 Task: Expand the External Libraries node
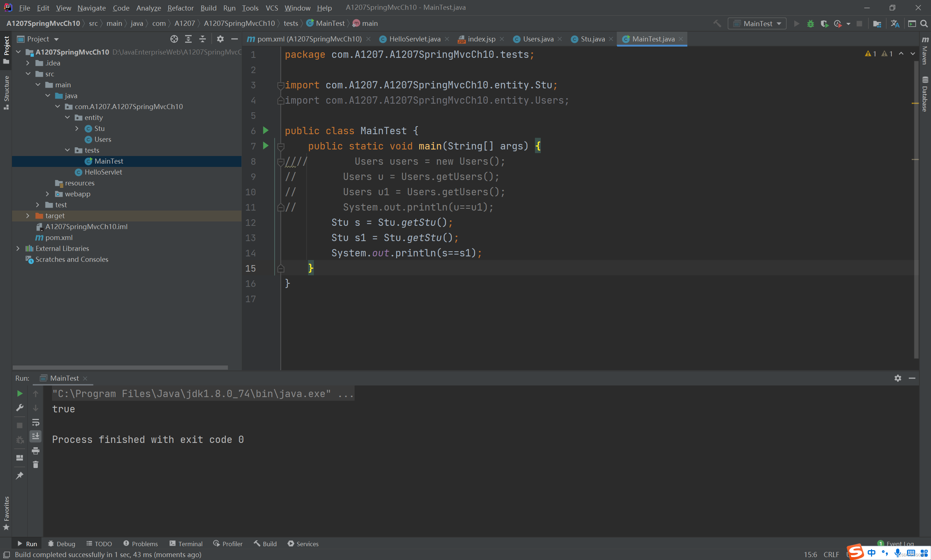pyautogui.click(x=16, y=248)
